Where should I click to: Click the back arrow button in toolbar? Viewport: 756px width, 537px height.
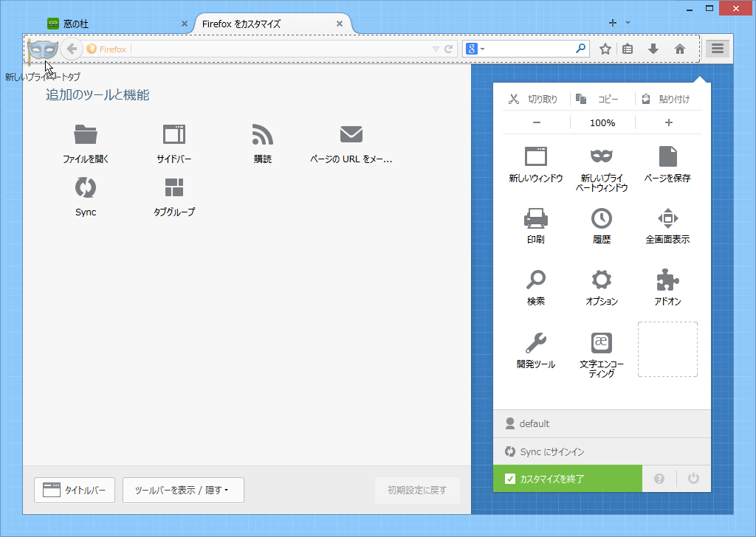72,49
